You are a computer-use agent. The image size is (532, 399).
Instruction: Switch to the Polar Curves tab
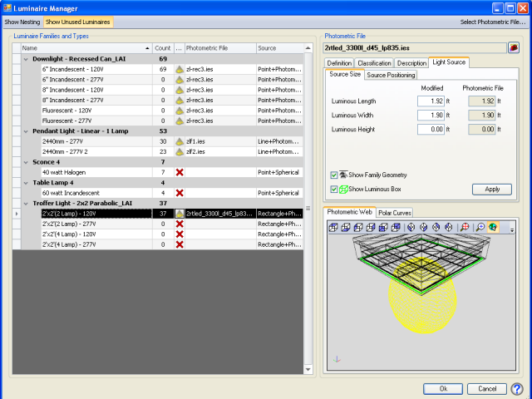[395, 213]
